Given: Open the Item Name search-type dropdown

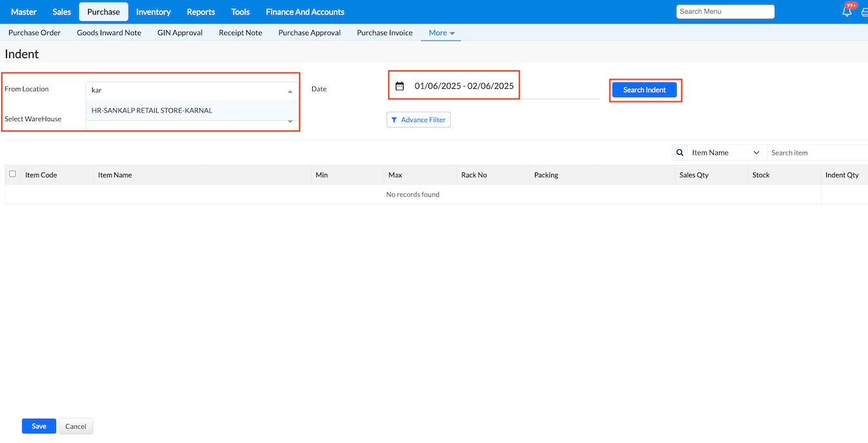Looking at the screenshot, I should [x=726, y=153].
